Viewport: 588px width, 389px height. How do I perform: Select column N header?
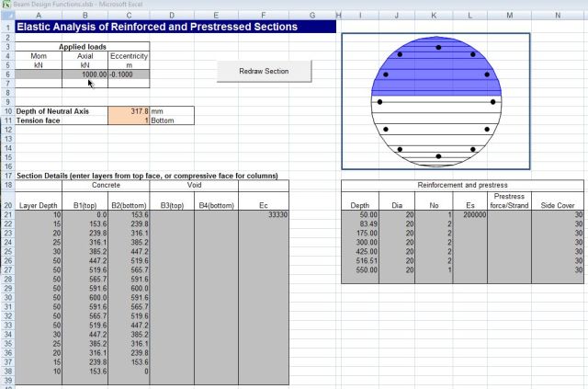[558, 16]
